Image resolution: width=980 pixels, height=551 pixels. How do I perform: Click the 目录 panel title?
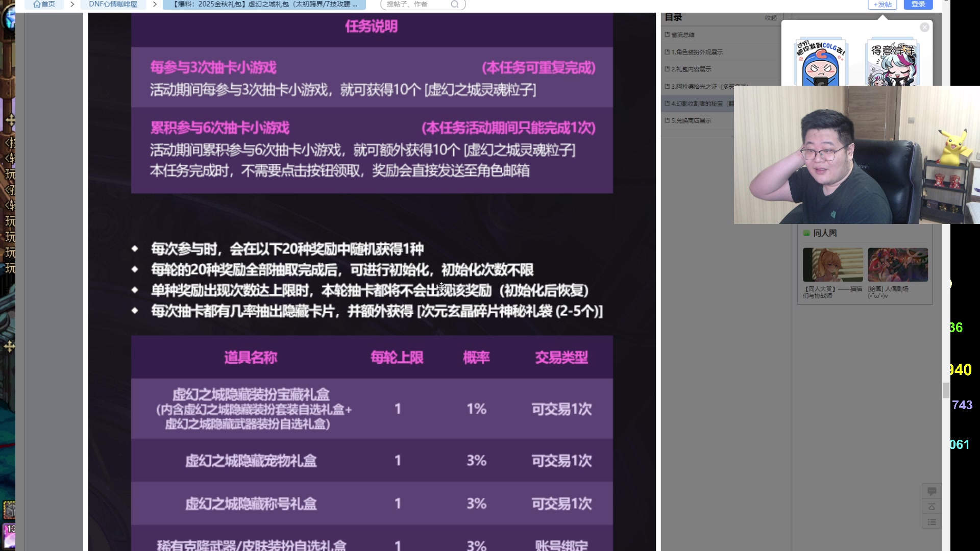click(673, 17)
